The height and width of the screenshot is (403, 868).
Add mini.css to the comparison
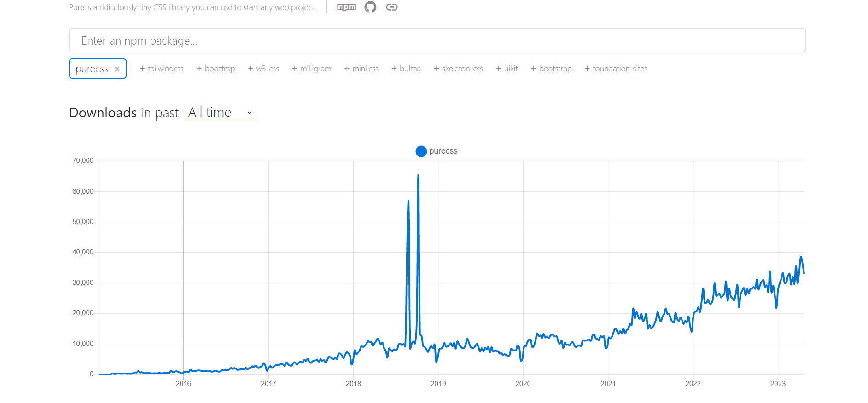tap(361, 69)
